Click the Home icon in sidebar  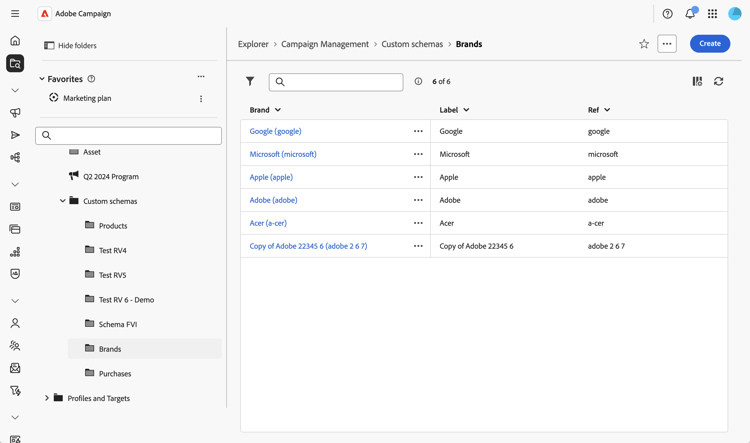[x=15, y=41]
